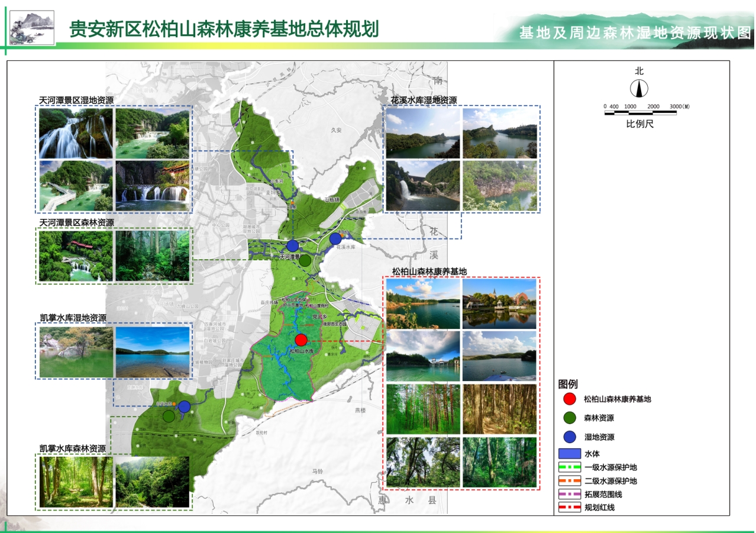Screen dimensions: 756x533
Task: Click the 石板镇 map label
Action: click(332, 199)
